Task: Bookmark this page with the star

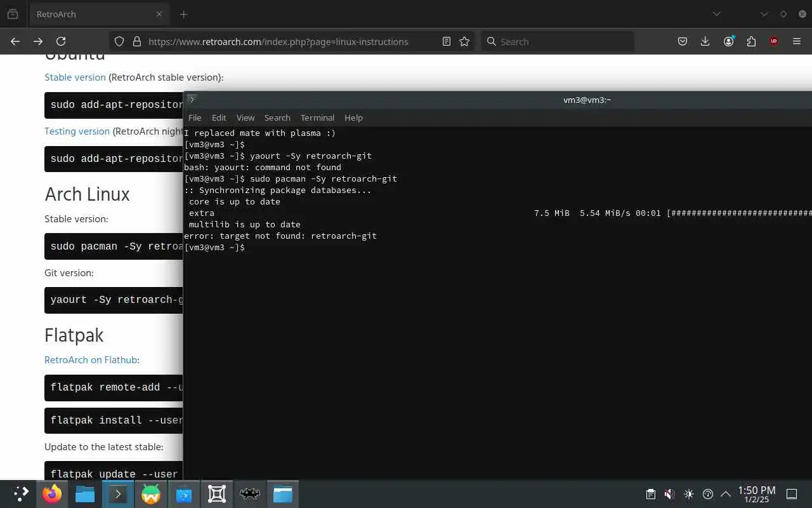Action: coord(464,41)
